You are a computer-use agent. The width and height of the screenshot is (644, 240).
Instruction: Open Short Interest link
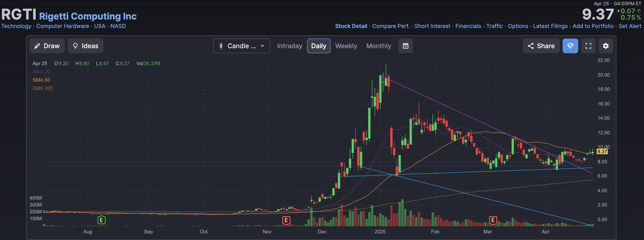click(x=432, y=26)
